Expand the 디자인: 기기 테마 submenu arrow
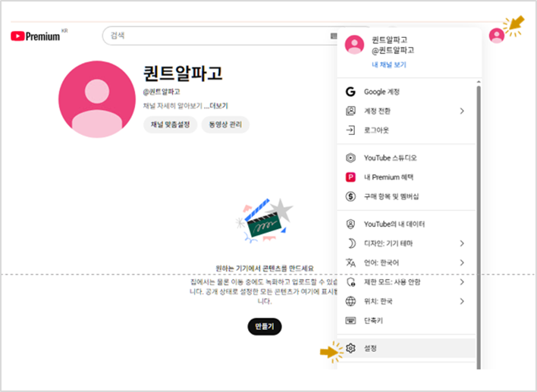 pos(462,243)
